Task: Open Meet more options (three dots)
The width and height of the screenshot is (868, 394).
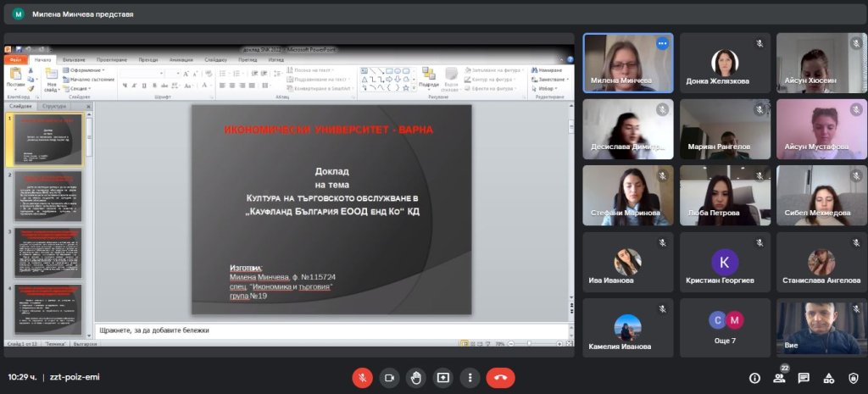Action: coord(470,378)
